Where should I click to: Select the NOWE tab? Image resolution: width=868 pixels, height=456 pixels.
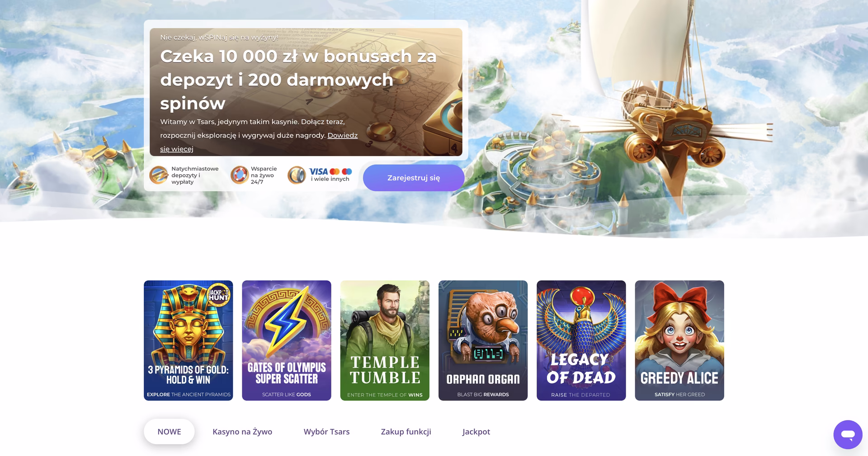pos(169,432)
